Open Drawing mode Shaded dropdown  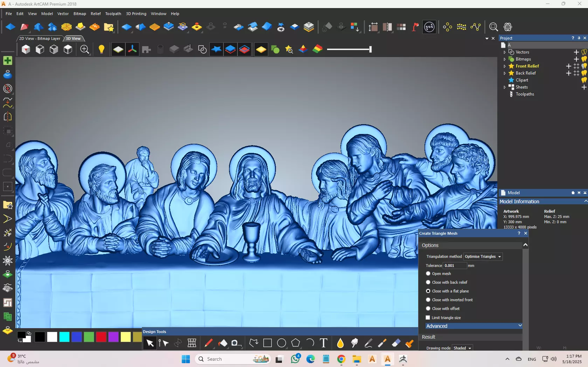point(462,348)
